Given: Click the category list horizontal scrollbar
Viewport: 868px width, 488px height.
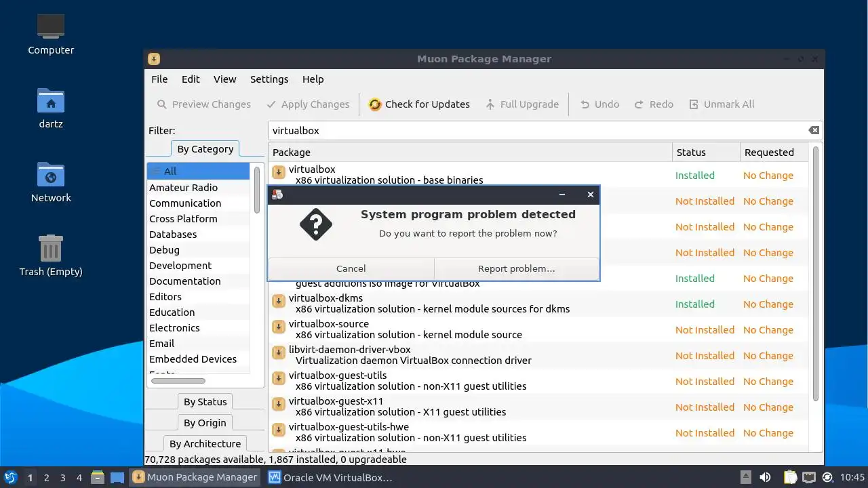Looking at the screenshot, I should (x=178, y=381).
